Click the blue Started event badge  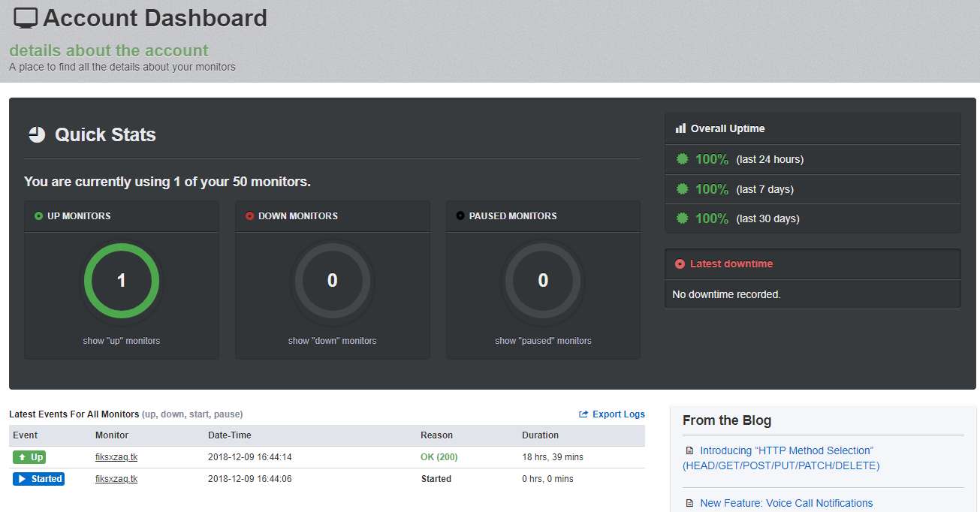[38, 479]
